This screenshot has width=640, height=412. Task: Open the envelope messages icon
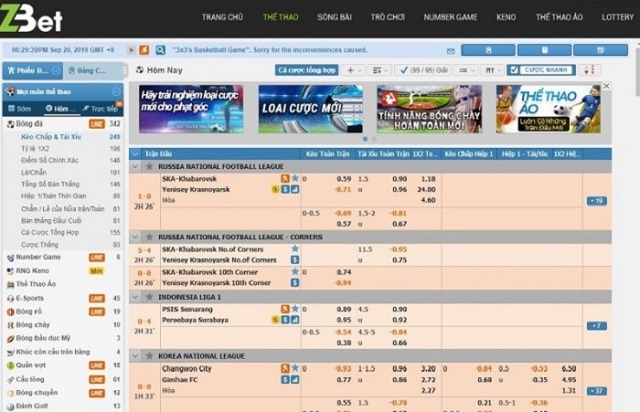[451, 51]
